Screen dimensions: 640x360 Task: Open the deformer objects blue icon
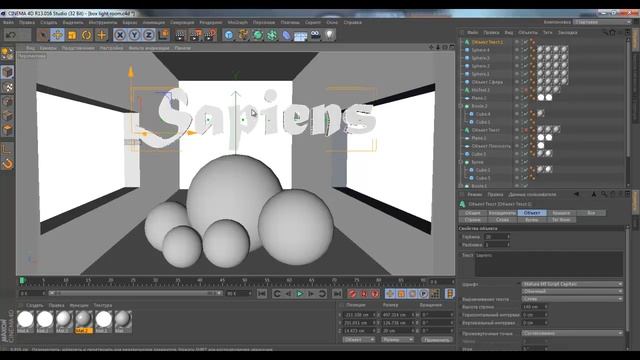286,36
